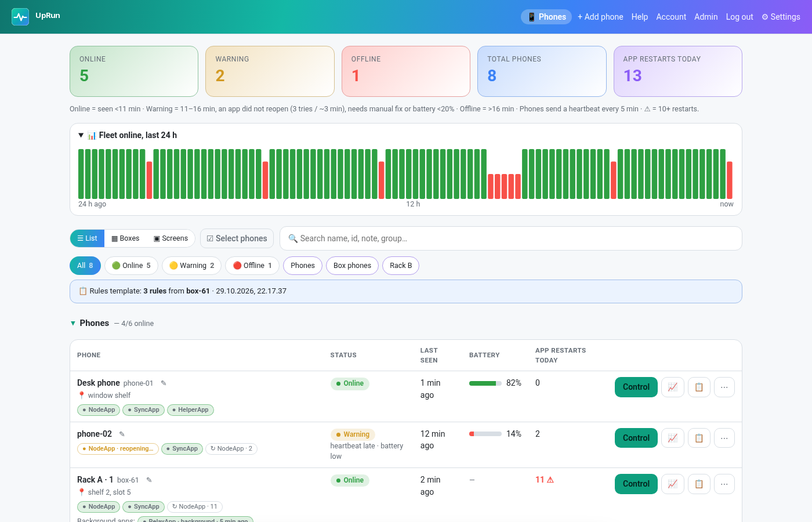Open the Phones nav tab

coord(546,17)
